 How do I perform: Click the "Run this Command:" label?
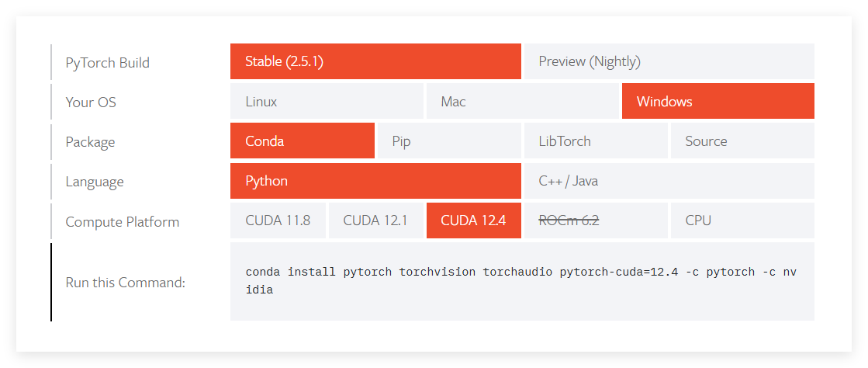click(125, 282)
